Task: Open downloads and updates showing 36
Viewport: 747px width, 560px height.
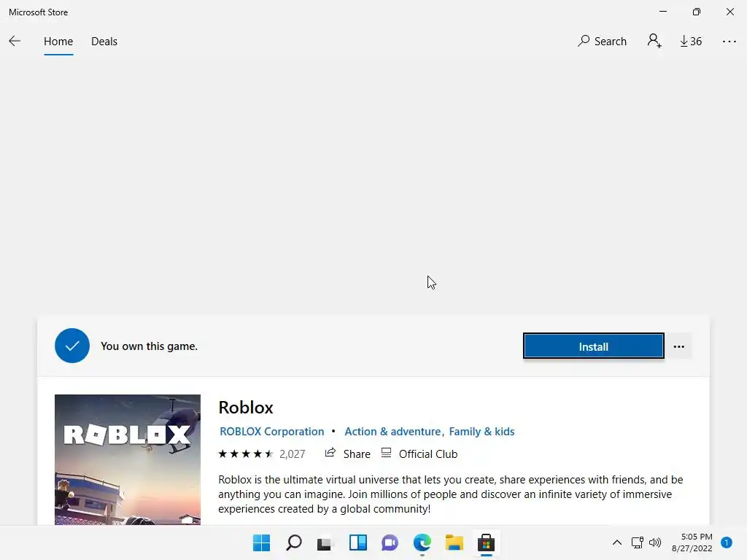Action: point(691,42)
